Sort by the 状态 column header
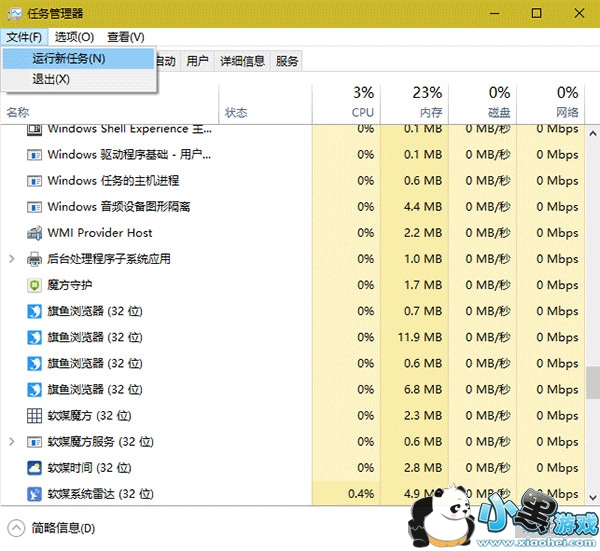Image resolution: width=600 pixels, height=551 pixels. [266, 104]
